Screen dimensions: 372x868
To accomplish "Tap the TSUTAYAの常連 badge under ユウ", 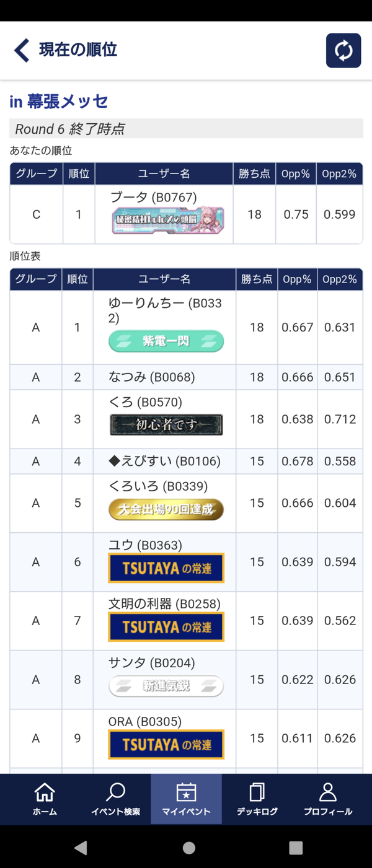I will 166,568.
